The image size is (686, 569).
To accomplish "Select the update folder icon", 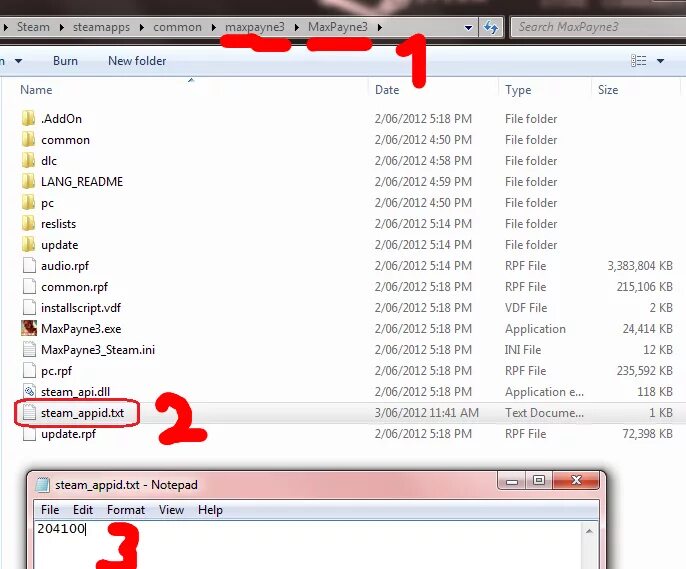I will (x=28, y=244).
